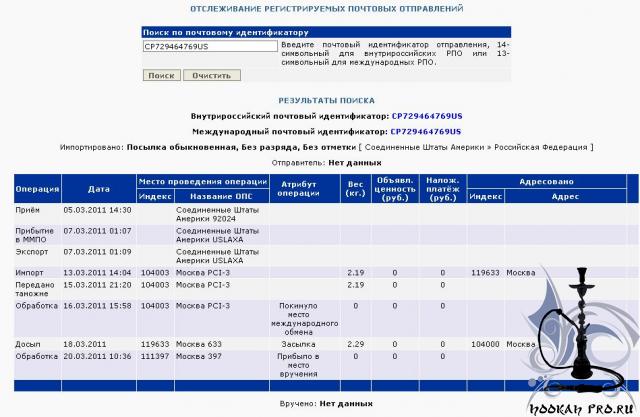Click the Поиск button
640x417 pixels.
coord(162,75)
